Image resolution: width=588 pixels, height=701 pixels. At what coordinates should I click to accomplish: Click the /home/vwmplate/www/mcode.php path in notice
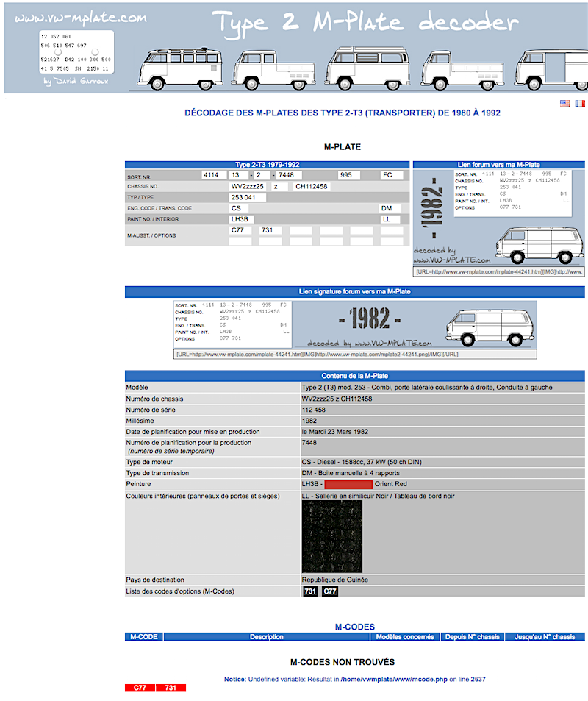(x=394, y=680)
